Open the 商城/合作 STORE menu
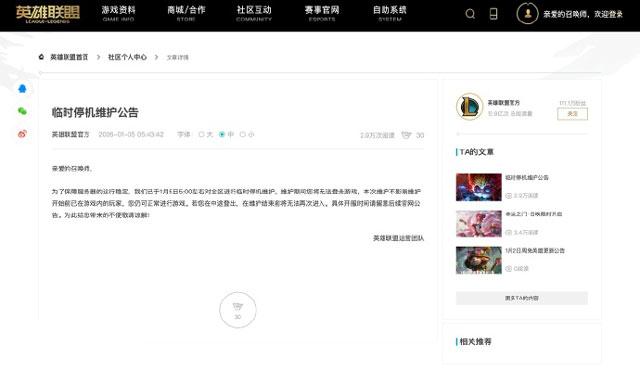Image resolution: width=640 pixels, height=384 pixels. click(186, 13)
